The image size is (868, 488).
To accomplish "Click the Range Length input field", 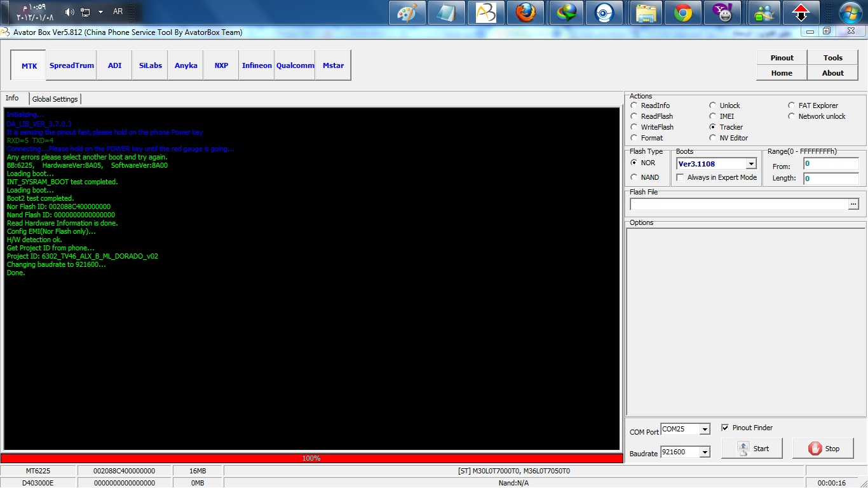I will pyautogui.click(x=831, y=179).
